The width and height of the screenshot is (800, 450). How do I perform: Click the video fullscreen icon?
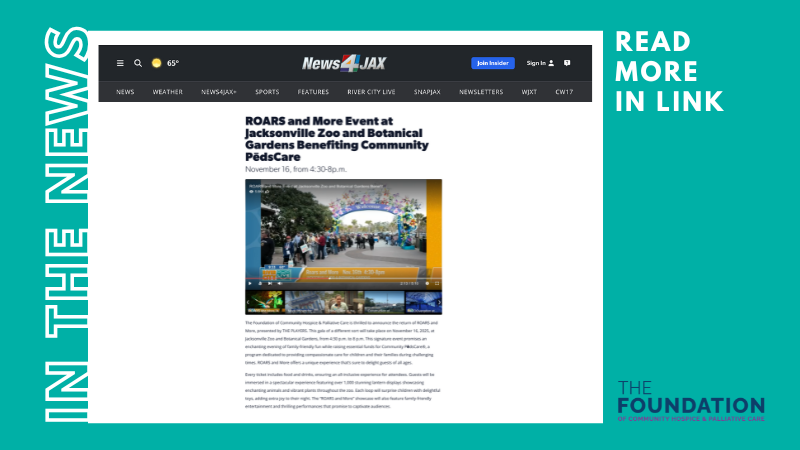click(436, 283)
